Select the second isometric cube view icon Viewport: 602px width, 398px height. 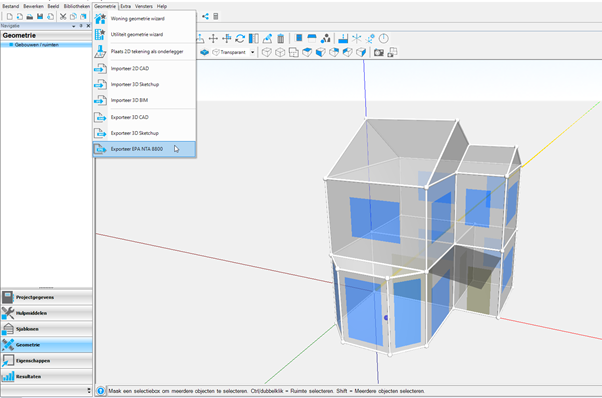[280, 52]
